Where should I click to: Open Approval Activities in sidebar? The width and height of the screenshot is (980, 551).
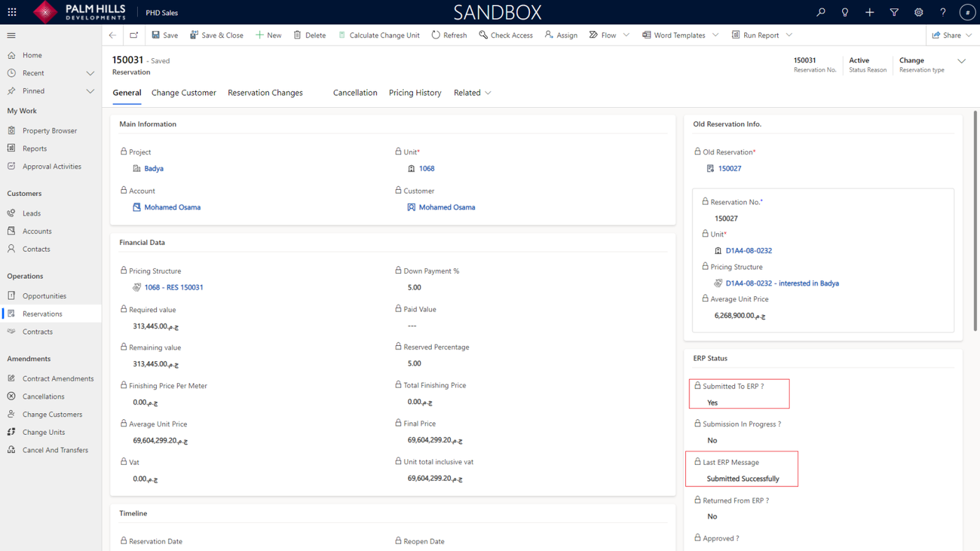click(50, 167)
